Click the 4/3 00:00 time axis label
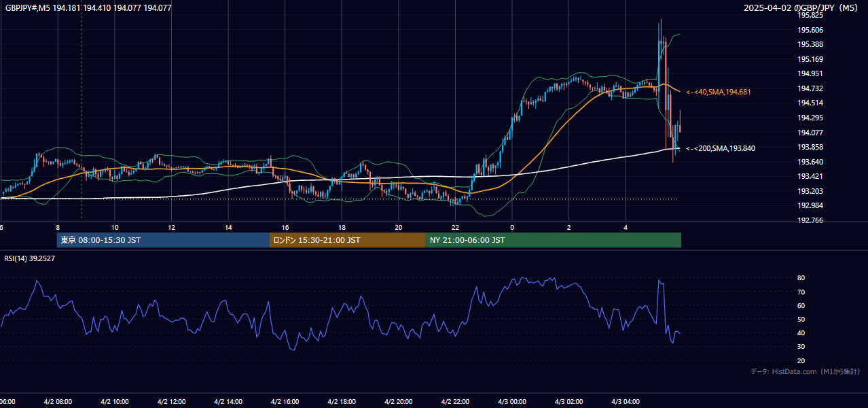The image size is (868, 408). 511,402
